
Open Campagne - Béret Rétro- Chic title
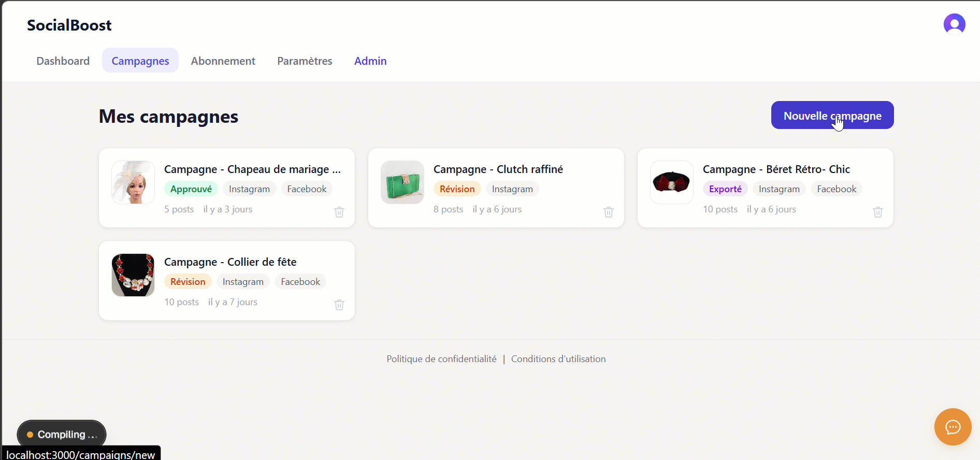[x=776, y=169]
